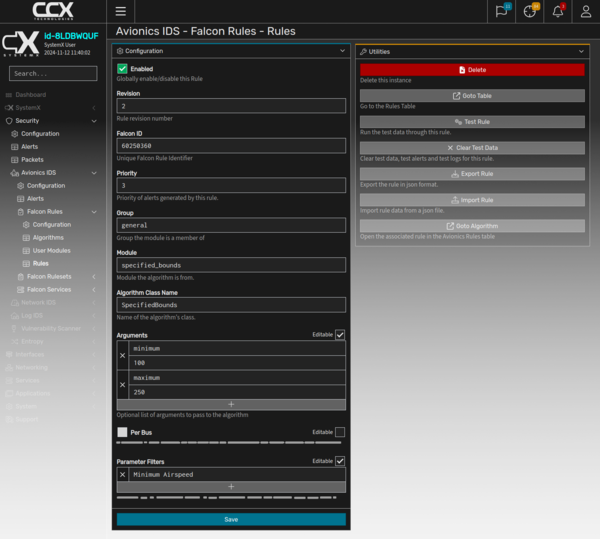
Task: Remove the Minimum Airspeed filter with X
Action: [x=123, y=474]
